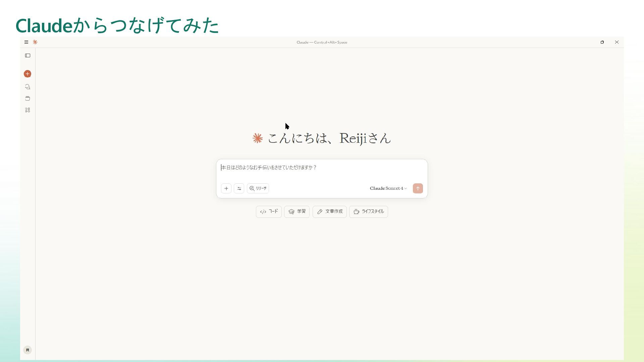Open the projects icon in sidebar
The image size is (644, 362).
click(28, 99)
